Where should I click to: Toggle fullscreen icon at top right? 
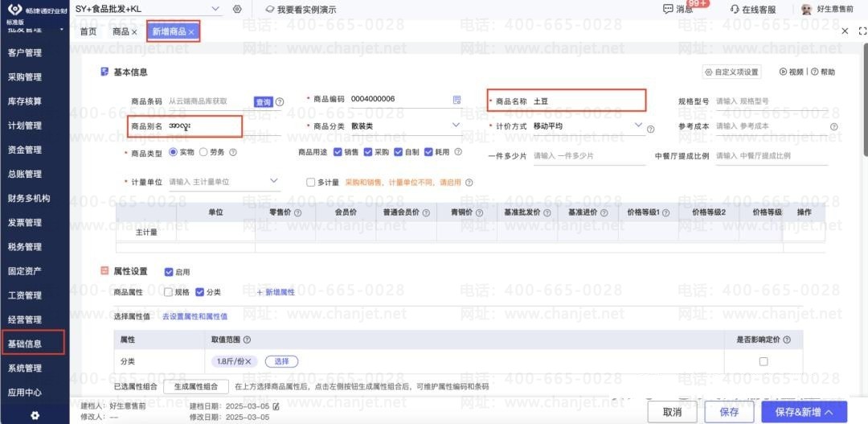click(862, 31)
